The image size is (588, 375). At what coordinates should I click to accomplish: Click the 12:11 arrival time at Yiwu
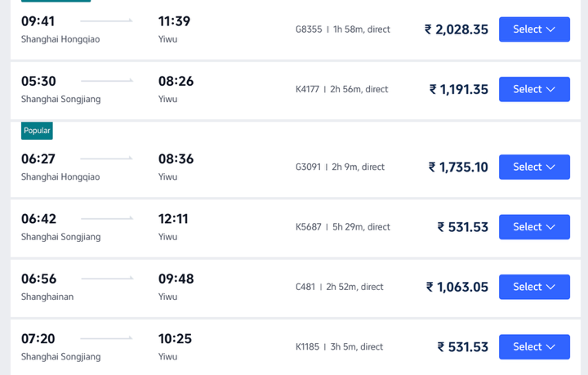[173, 219]
